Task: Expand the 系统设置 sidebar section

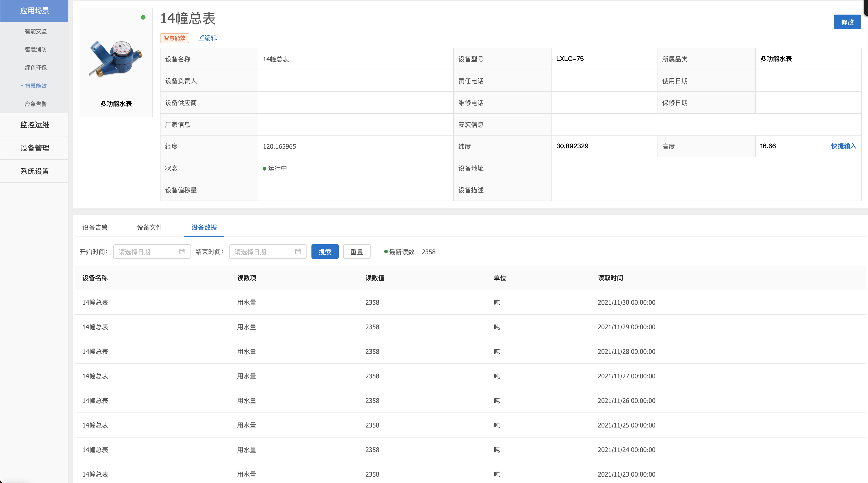Action: click(x=34, y=171)
